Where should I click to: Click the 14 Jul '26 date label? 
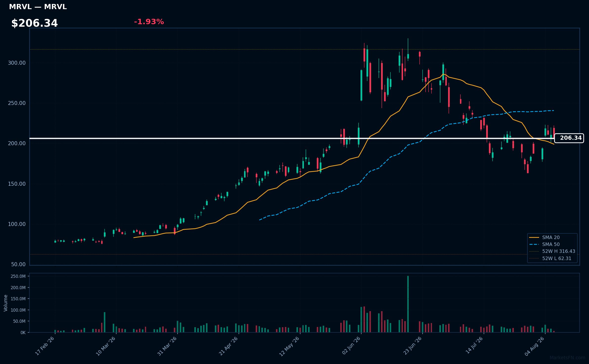pos(474,345)
